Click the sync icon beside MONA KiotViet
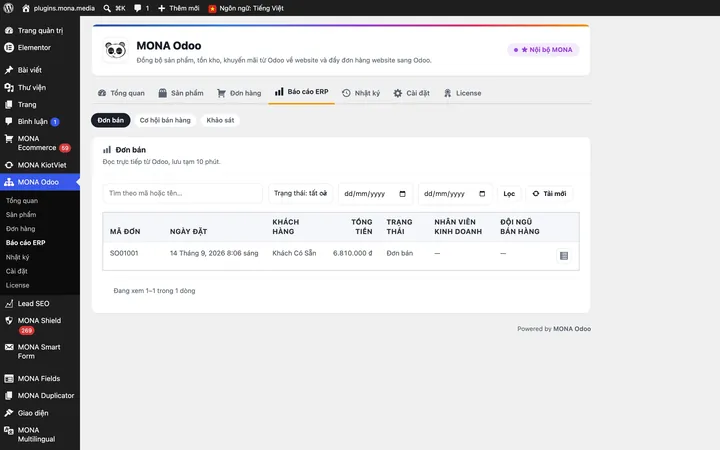720x450 pixels. point(9,165)
